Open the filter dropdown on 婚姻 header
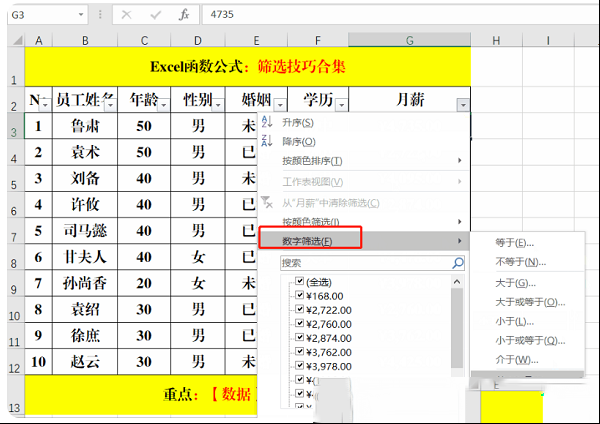The image size is (600, 424). coord(280,104)
